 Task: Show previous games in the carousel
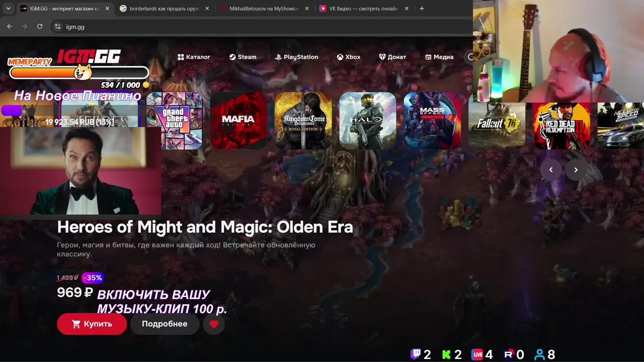[x=551, y=169]
